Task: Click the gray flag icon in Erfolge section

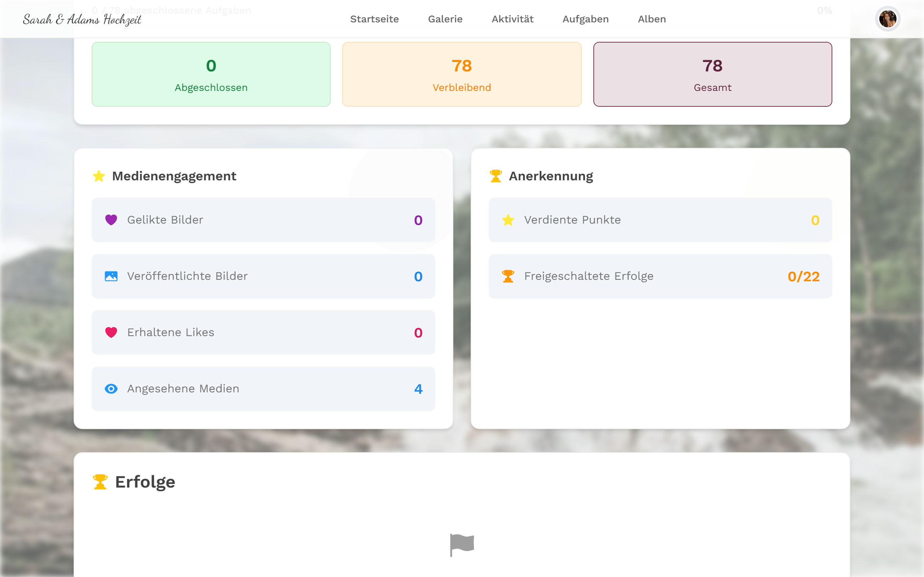Action: [462, 545]
